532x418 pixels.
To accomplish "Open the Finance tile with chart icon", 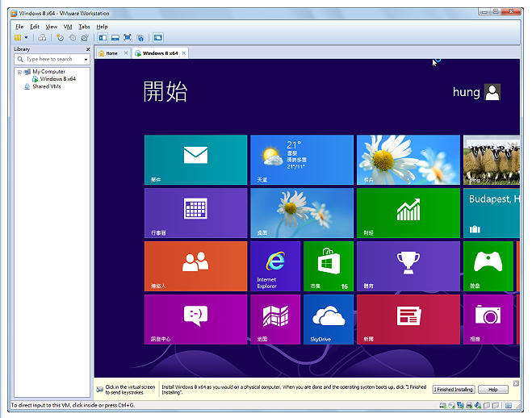I will click(x=408, y=213).
